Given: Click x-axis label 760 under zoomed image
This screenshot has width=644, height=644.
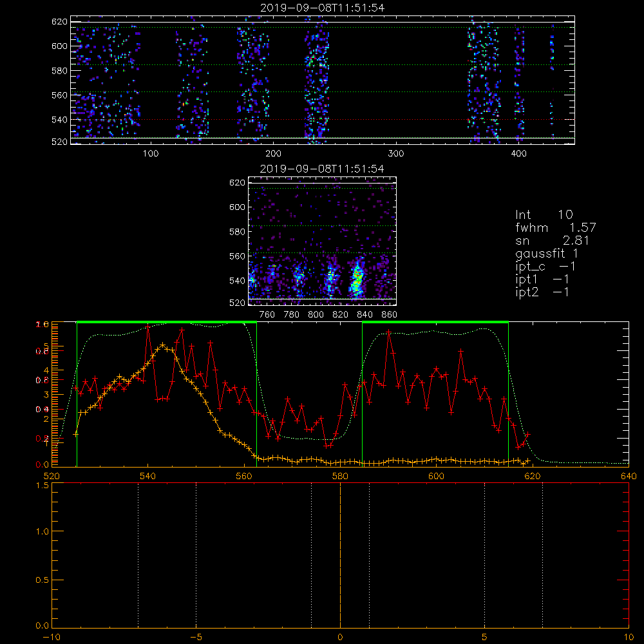Looking at the screenshot, I should [267, 315].
